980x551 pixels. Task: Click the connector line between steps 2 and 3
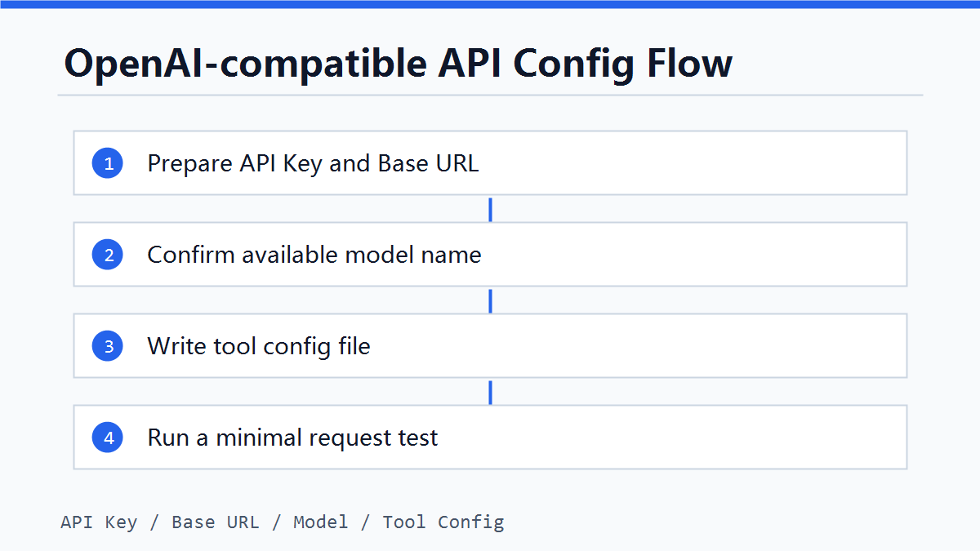tap(490, 300)
